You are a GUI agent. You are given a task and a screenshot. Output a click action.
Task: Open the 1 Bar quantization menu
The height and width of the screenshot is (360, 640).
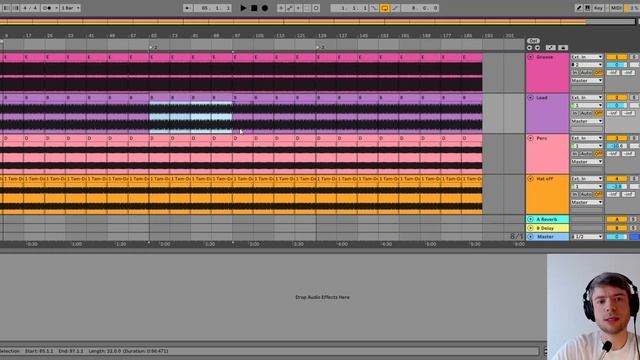(x=70, y=8)
